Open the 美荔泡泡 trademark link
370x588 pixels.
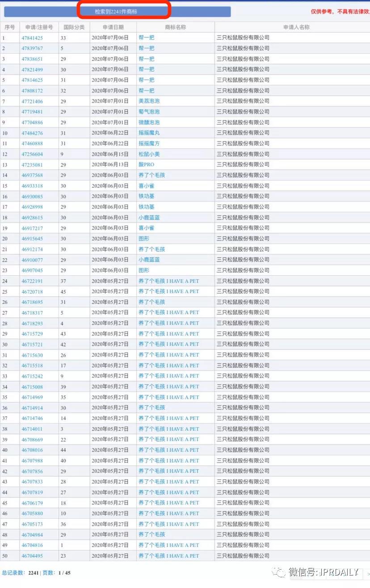click(149, 101)
